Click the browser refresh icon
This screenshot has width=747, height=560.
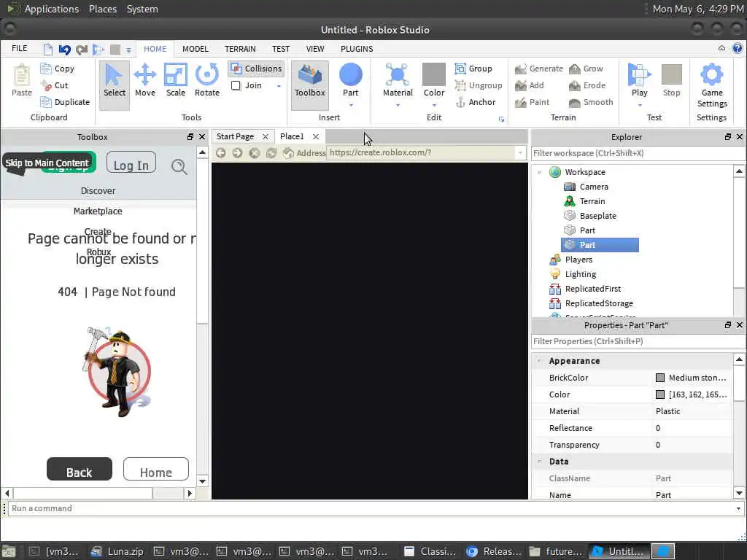tap(271, 152)
